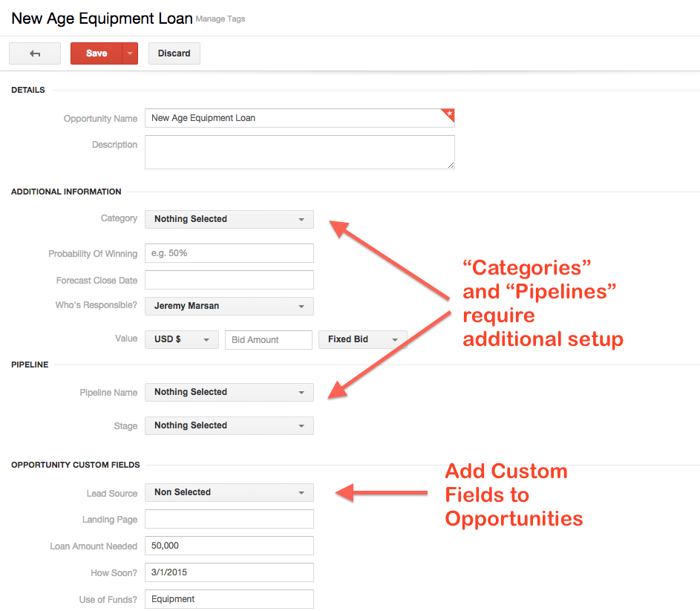The height and width of the screenshot is (611, 700).
Task: Click inside the Description text area
Action: [300, 152]
